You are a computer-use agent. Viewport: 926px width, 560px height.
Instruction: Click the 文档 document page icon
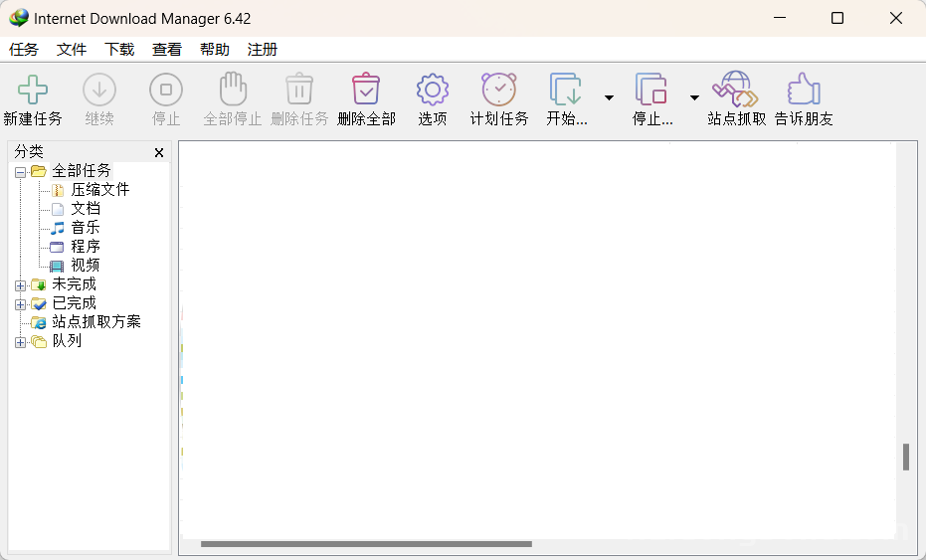pyautogui.click(x=58, y=209)
